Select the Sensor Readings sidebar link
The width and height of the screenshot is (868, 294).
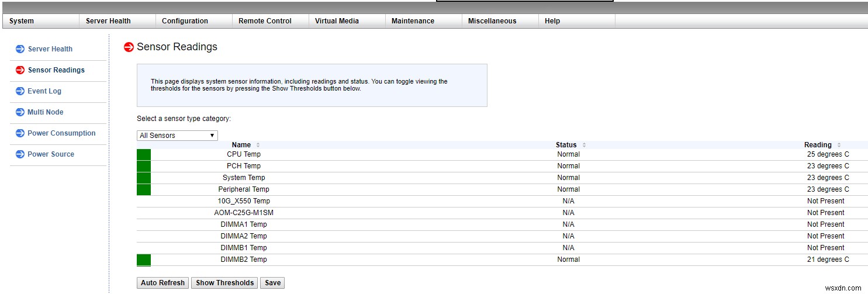(x=56, y=70)
